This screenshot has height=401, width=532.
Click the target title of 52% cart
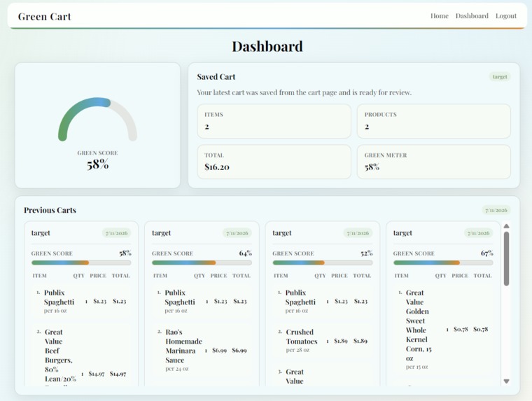tap(282, 233)
